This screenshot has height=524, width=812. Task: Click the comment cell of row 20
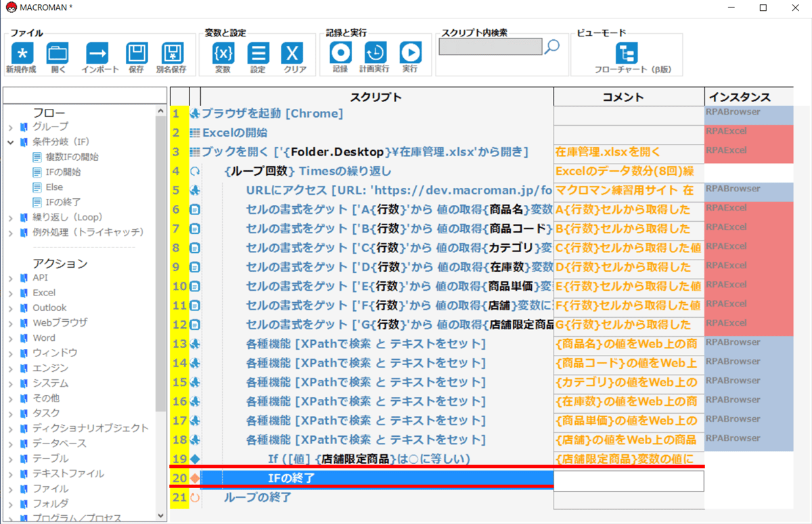tap(629, 481)
